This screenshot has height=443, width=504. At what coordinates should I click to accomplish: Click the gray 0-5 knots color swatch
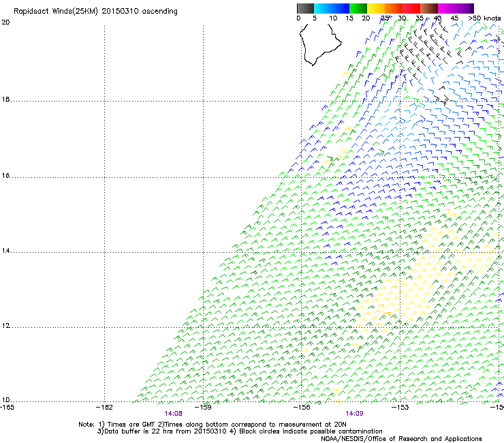click(305, 8)
